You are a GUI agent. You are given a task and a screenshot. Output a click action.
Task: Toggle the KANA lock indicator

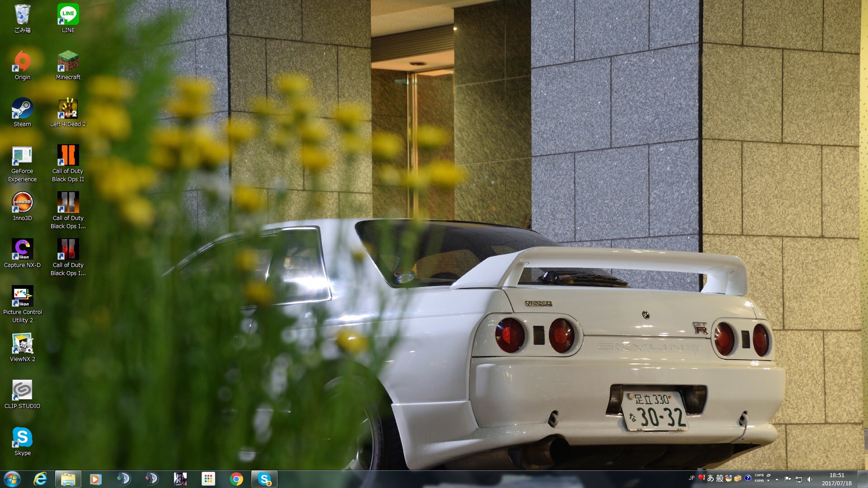pos(759,481)
